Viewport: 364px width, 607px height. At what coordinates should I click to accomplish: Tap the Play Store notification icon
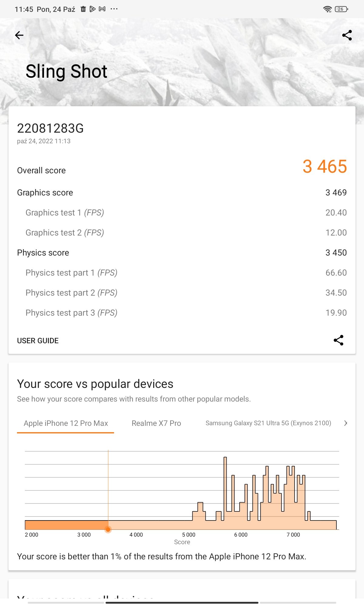point(93,9)
